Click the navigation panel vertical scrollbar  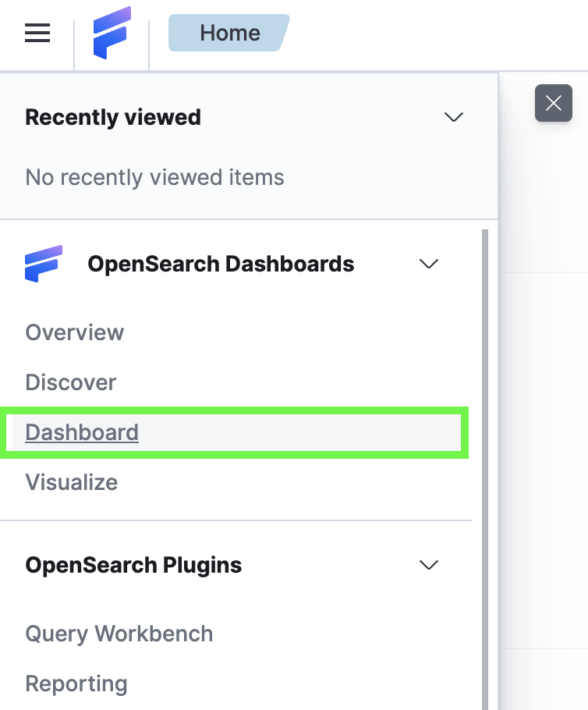click(485, 468)
